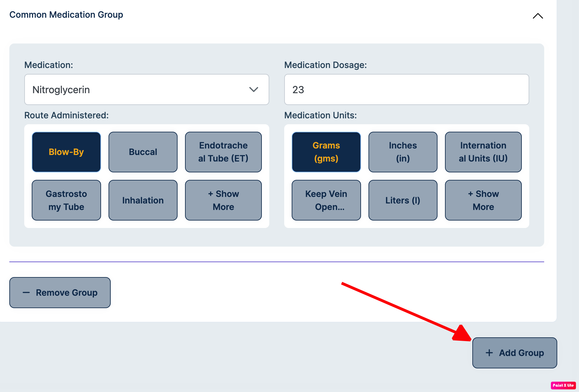Show more Medication Units options
Screen dimensions: 579x392
point(483,200)
